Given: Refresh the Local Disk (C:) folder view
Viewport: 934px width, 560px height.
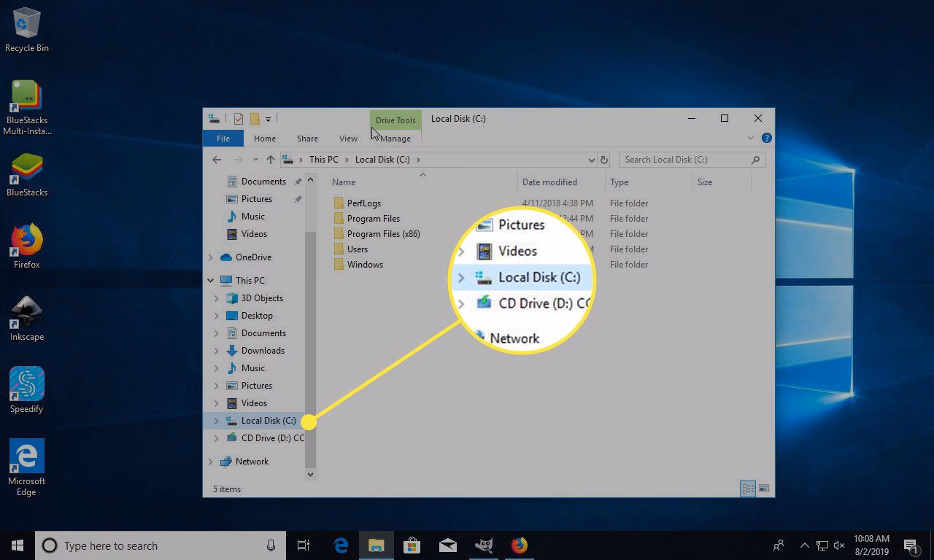Looking at the screenshot, I should [603, 160].
